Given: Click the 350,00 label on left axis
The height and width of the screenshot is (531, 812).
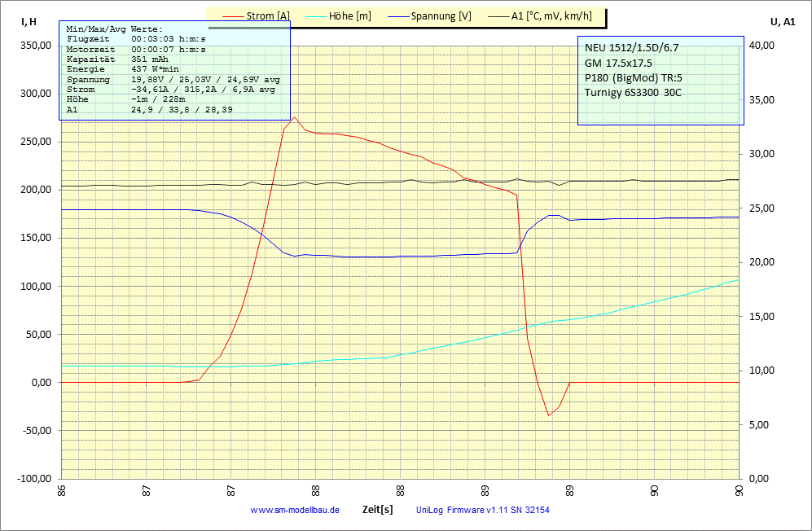Looking at the screenshot, I should (x=34, y=46).
